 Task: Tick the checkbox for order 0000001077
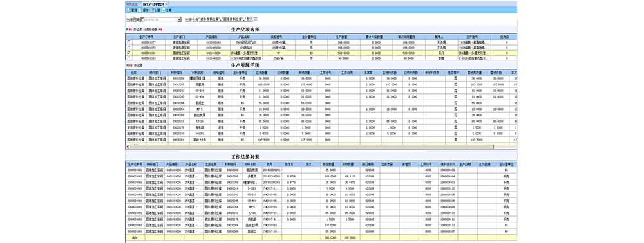pyautogui.click(x=129, y=42)
